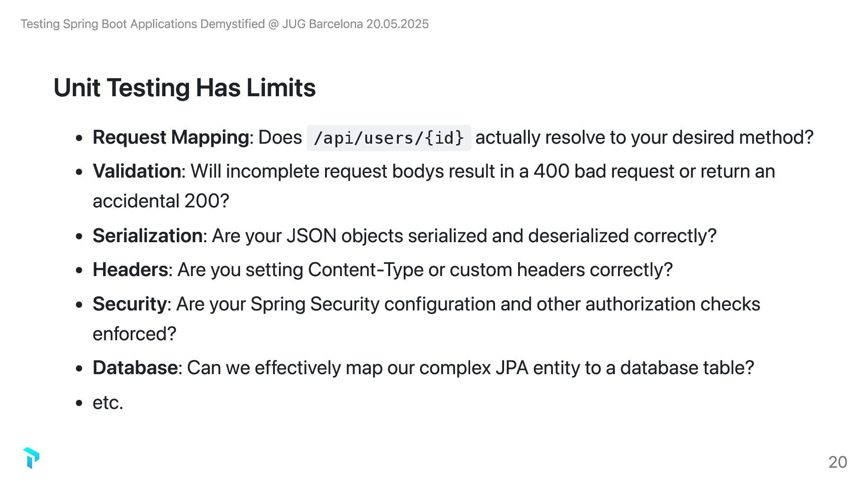Click the bold Security label

tap(129, 304)
